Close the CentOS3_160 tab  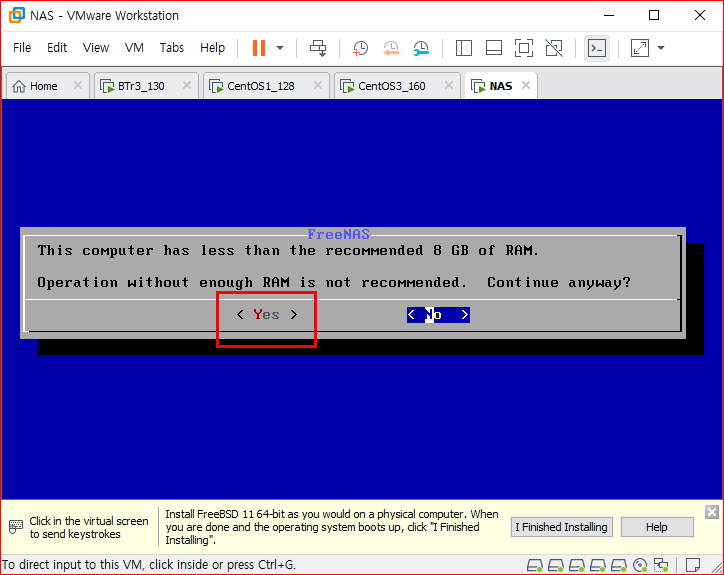coord(449,85)
